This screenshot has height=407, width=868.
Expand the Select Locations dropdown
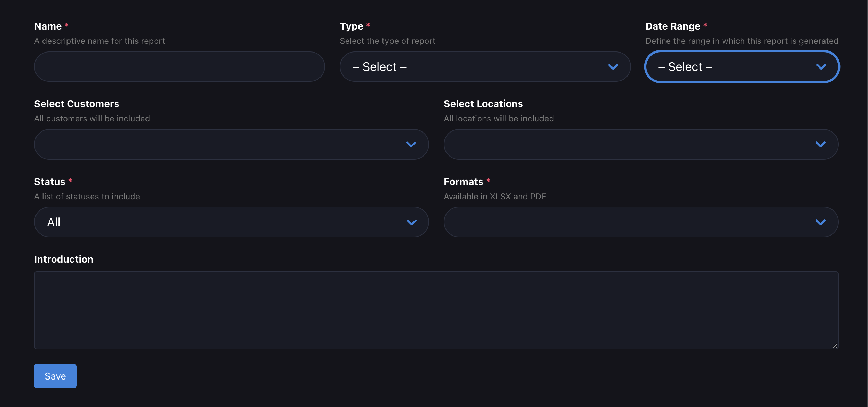click(641, 144)
